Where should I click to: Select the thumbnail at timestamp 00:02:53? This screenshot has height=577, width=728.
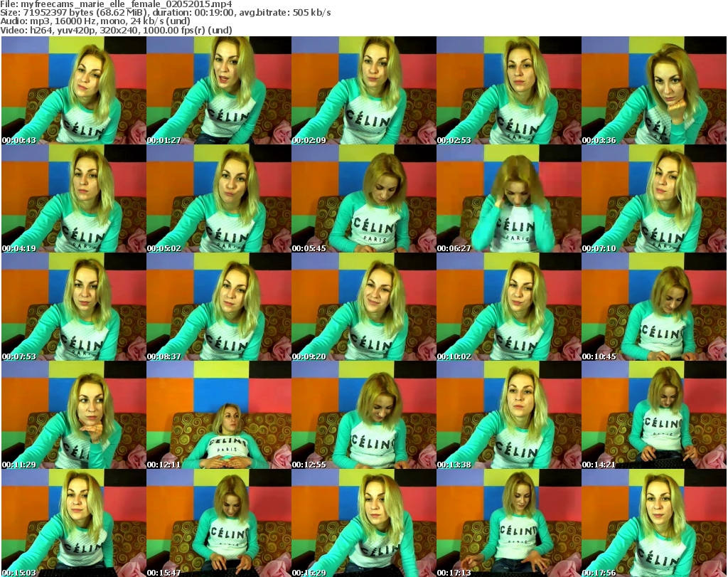pyautogui.click(x=509, y=90)
